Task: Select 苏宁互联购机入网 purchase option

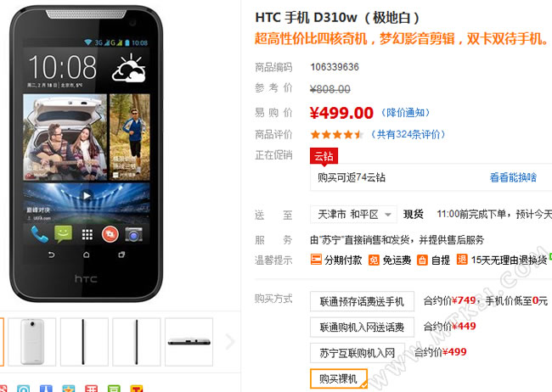Action: coord(358,353)
